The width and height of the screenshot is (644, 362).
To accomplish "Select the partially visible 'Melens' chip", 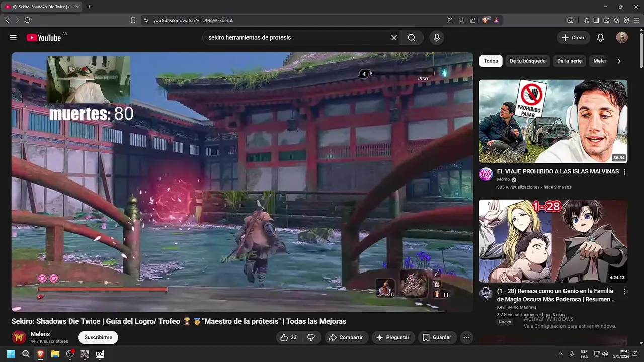I will 600,61.
